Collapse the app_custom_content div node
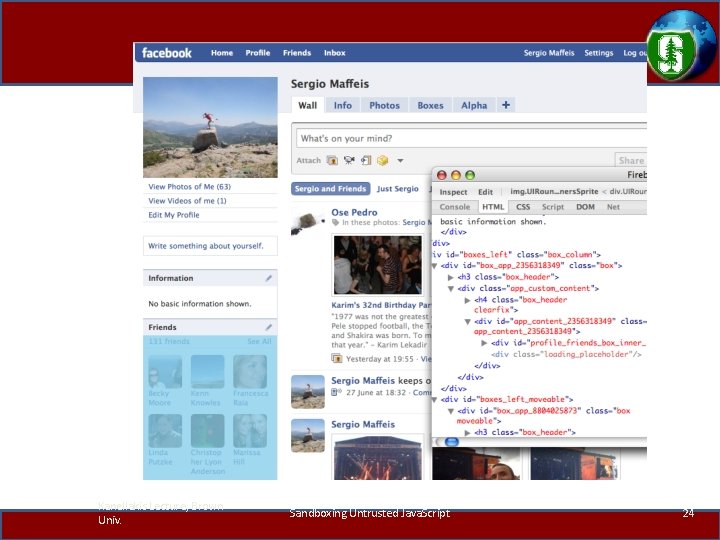This screenshot has width=720, height=540. (451, 289)
